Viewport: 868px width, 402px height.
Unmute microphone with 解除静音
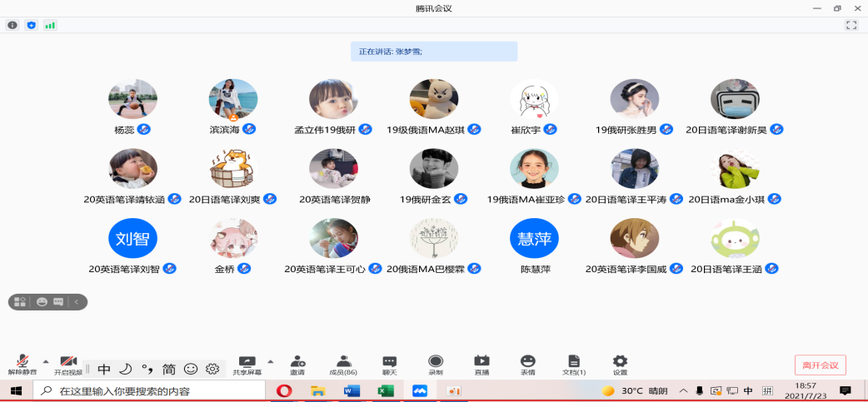tap(22, 365)
